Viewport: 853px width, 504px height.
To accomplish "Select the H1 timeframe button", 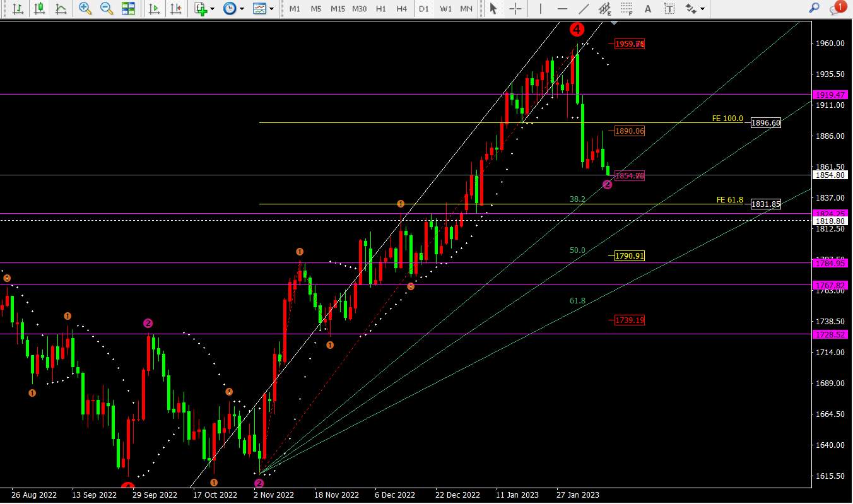I will [381, 9].
